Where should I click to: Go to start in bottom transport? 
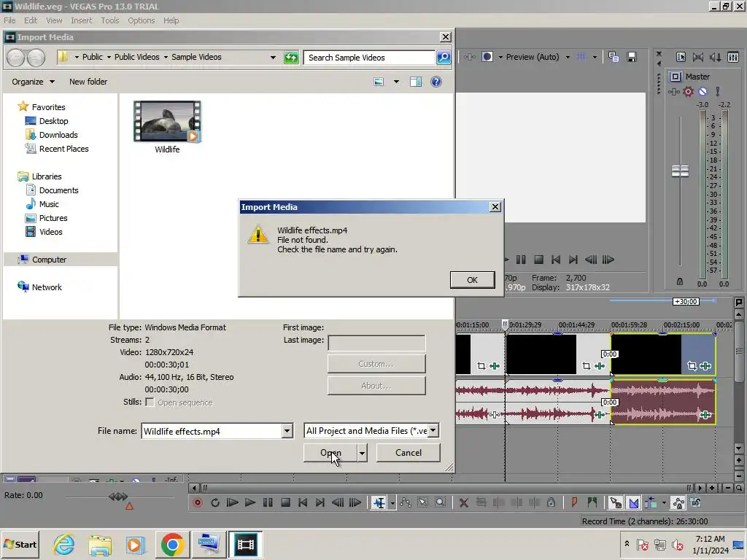[303, 502]
